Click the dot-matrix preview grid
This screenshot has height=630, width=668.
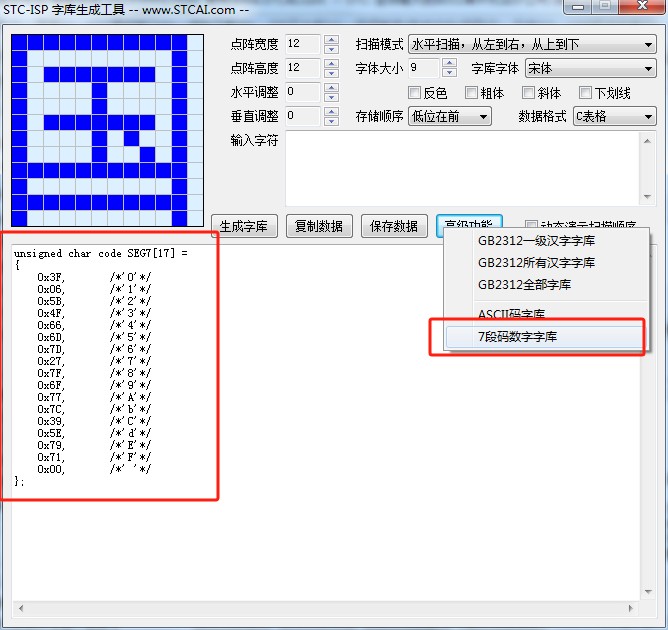pyautogui.click(x=107, y=130)
